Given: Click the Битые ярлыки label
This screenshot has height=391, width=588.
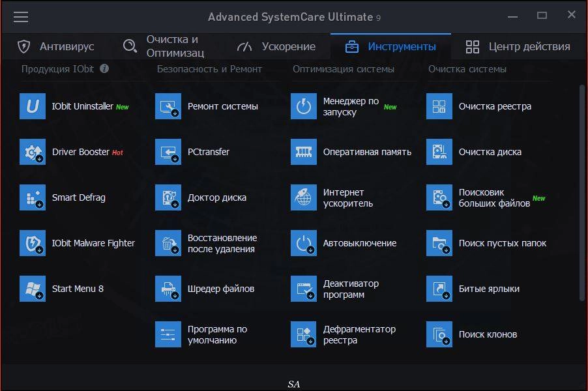Looking at the screenshot, I should 489,289.
